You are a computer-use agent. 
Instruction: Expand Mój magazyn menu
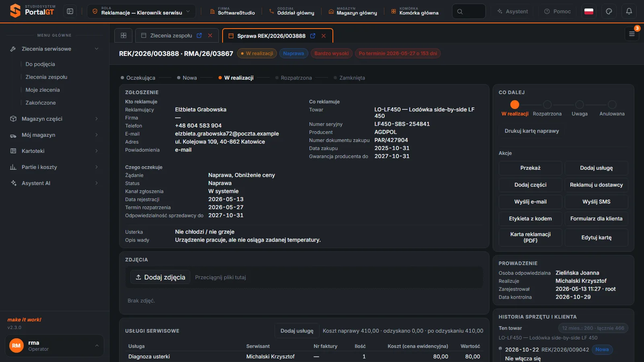click(x=54, y=135)
